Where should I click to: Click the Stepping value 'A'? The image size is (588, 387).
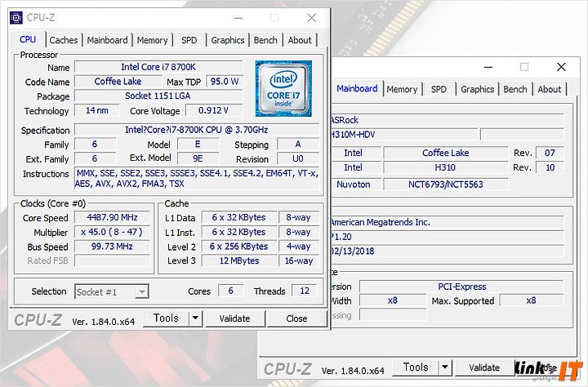pos(298,145)
